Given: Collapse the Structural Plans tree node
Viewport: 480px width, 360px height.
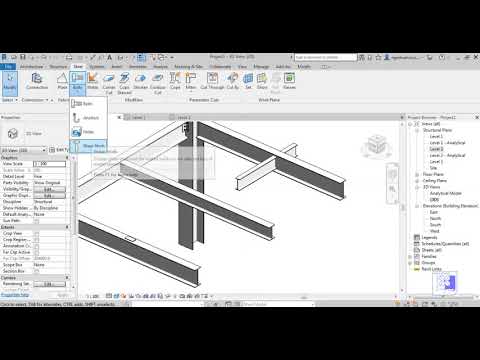Looking at the screenshot, I should [x=417, y=130].
